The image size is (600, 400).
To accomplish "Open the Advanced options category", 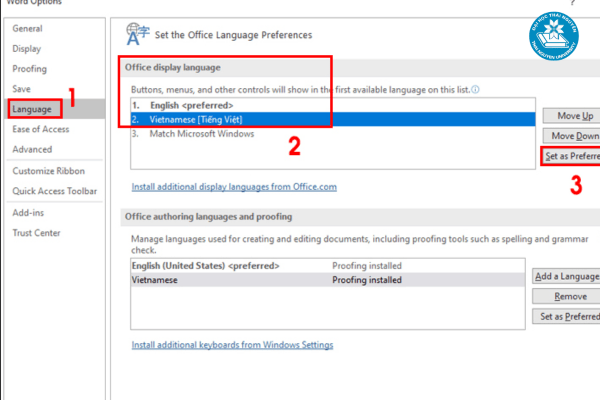I will tap(32, 149).
